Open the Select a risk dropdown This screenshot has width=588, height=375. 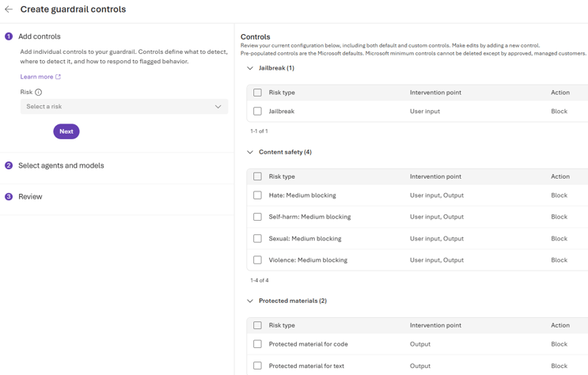123,107
